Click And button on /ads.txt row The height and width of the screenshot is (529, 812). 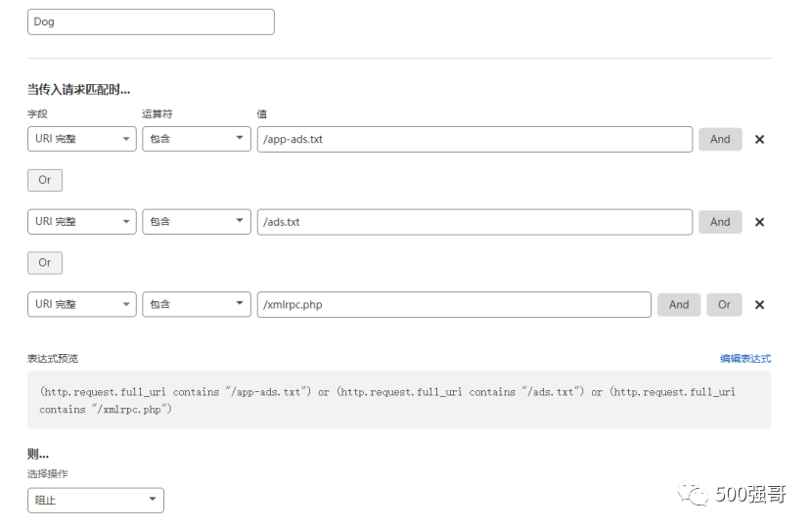tap(720, 222)
